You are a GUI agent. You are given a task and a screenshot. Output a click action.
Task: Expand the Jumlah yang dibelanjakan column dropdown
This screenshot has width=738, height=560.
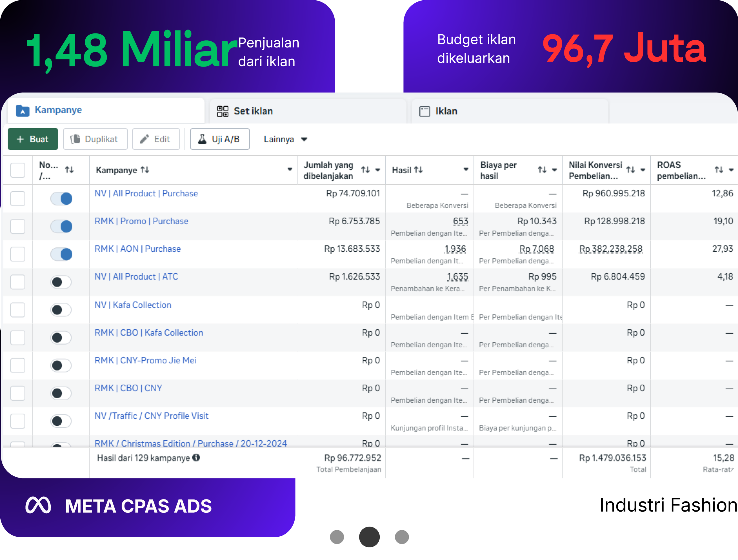pyautogui.click(x=378, y=170)
